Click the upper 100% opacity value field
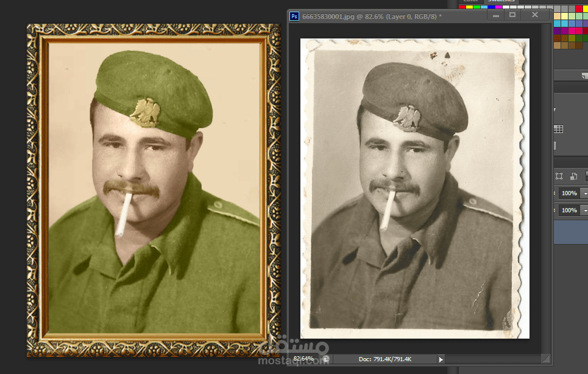Viewport: 588px width, 374px height. [x=569, y=193]
